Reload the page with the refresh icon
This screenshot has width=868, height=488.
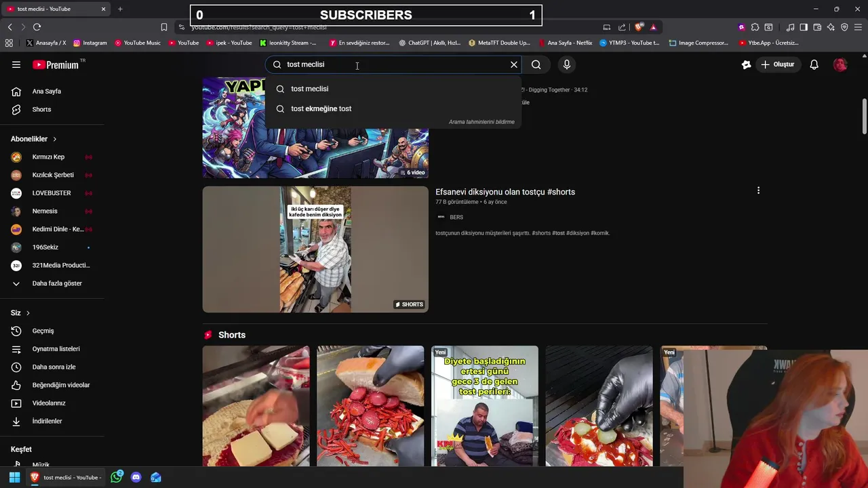point(37,27)
